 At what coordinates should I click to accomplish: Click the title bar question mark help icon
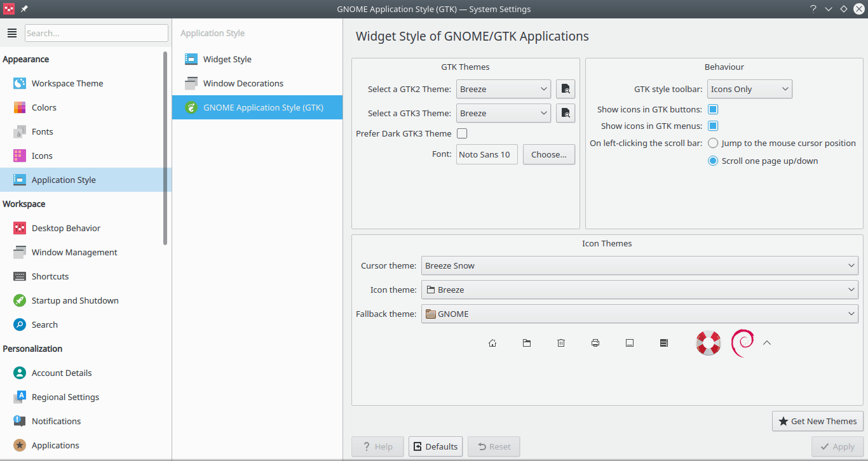[x=813, y=9]
